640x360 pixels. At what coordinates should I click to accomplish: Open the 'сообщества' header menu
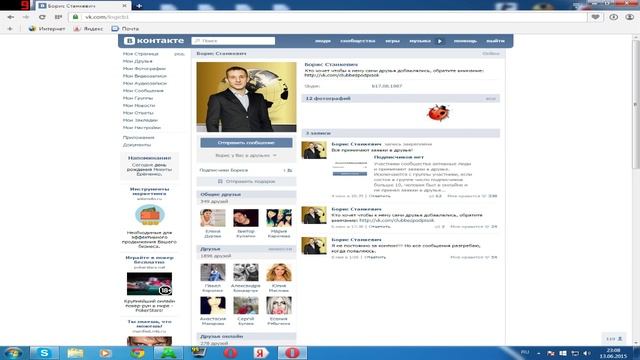[358, 41]
